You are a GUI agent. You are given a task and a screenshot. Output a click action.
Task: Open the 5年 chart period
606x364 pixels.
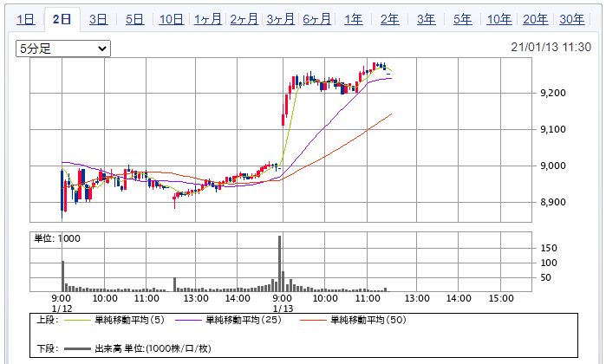[463, 19]
